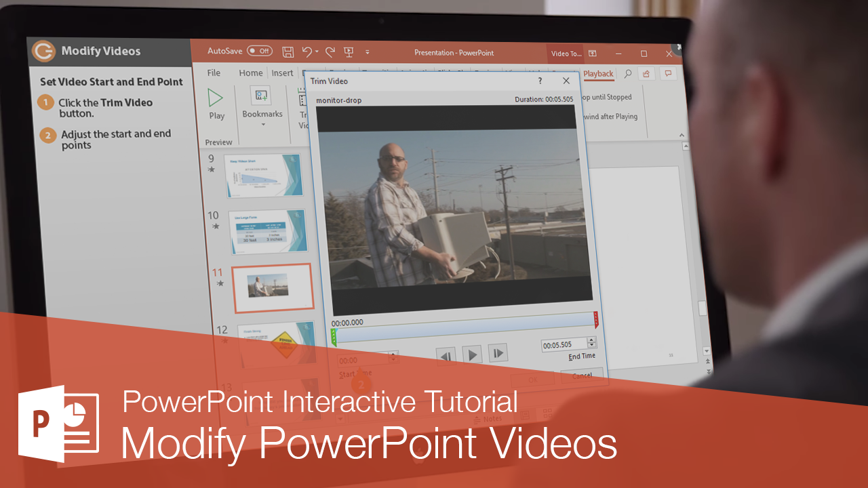Click the Play preview button in ribbon

[216, 104]
